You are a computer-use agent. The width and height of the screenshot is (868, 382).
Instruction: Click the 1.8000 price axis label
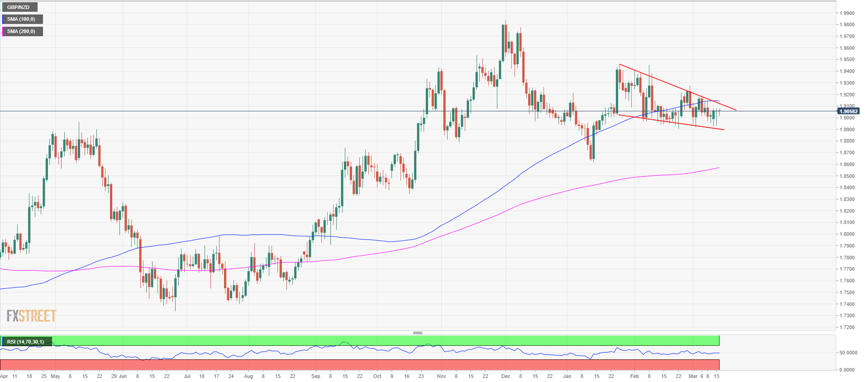pyautogui.click(x=848, y=234)
